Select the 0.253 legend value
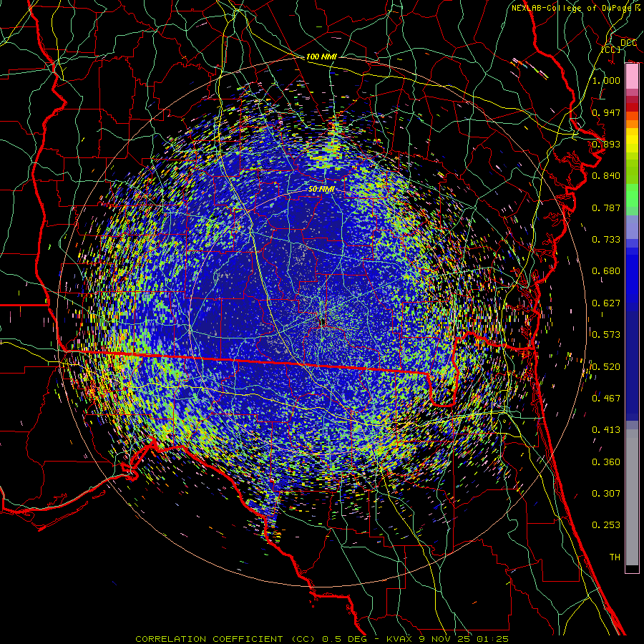 (x=606, y=525)
